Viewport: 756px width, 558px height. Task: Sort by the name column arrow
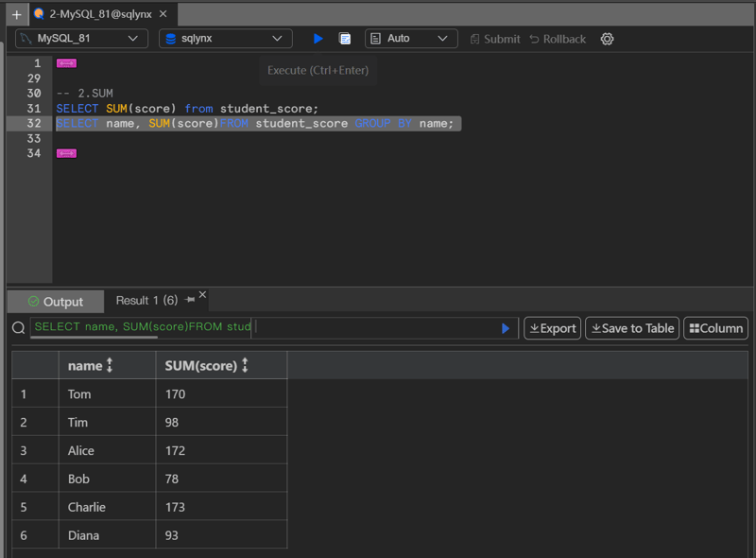coord(110,365)
